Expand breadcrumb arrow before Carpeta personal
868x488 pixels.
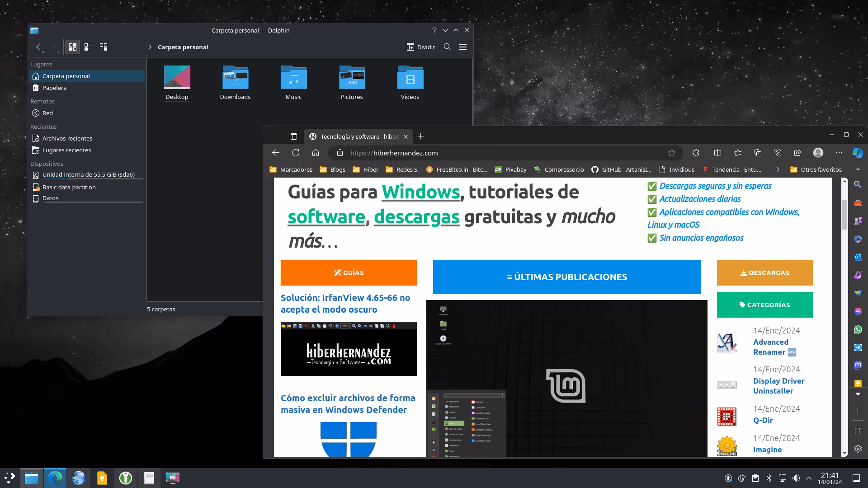coord(150,47)
